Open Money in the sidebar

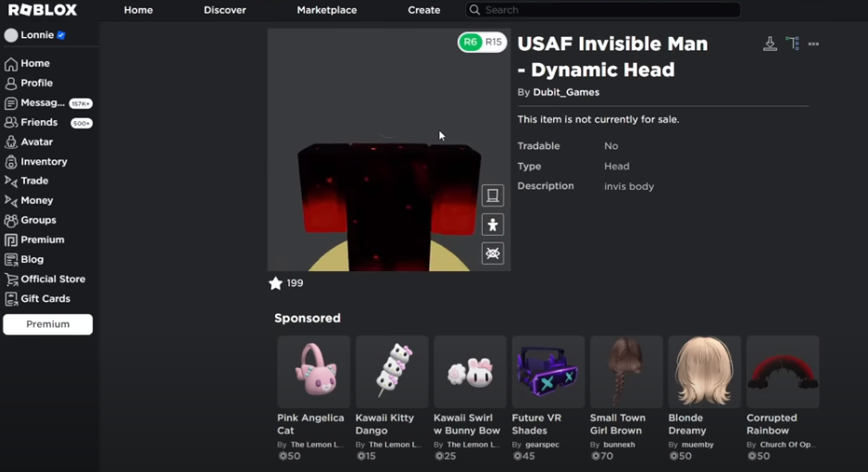tap(29, 200)
